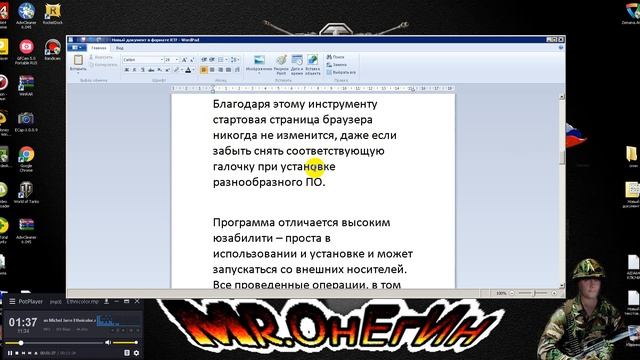Click the Decrease indent icon
The height and width of the screenshot is (360, 640).
[x=204, y=60]
